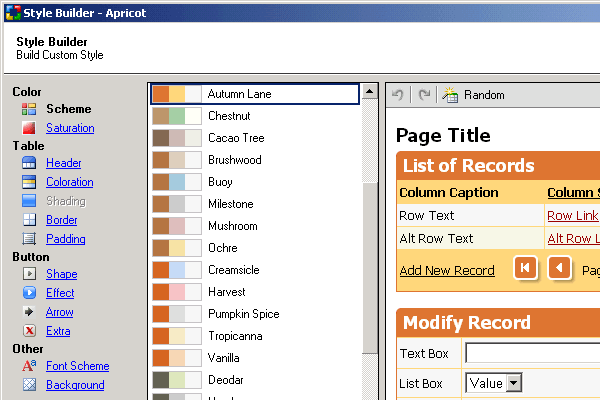
Task: Select the Coloration icon in sidebar
Action: point(29,182)
